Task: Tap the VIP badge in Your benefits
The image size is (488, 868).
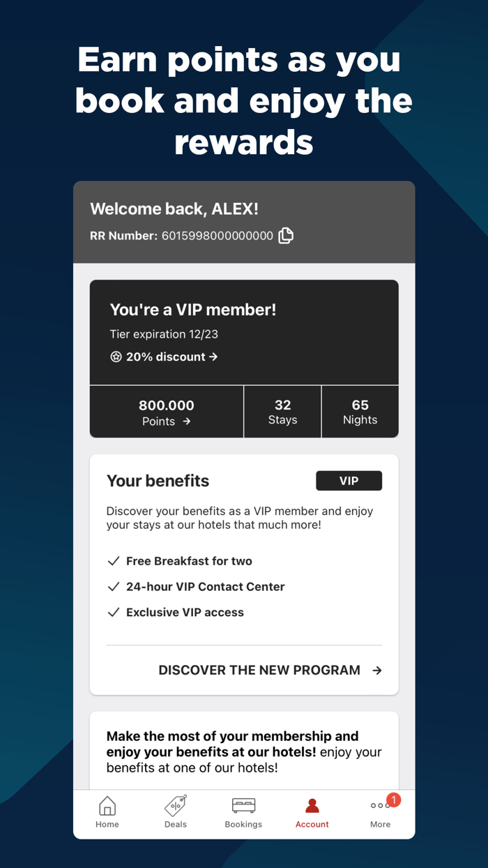Action: tap(349, 481)
